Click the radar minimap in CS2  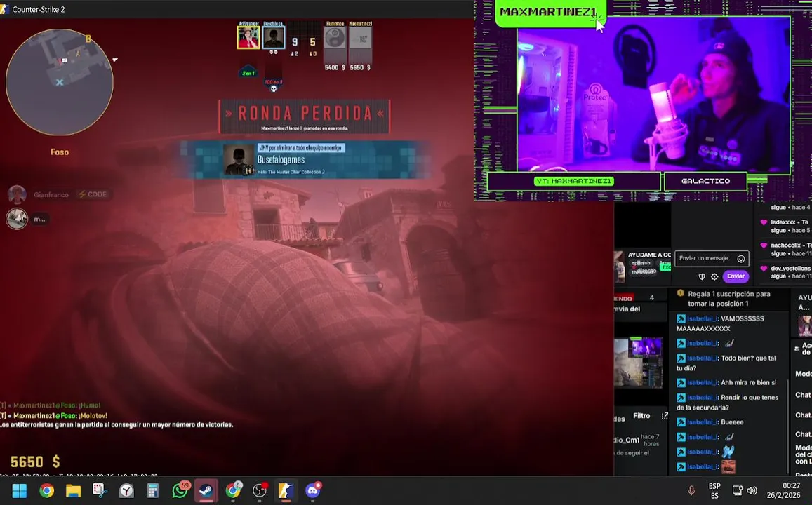(x=59, y=82)
